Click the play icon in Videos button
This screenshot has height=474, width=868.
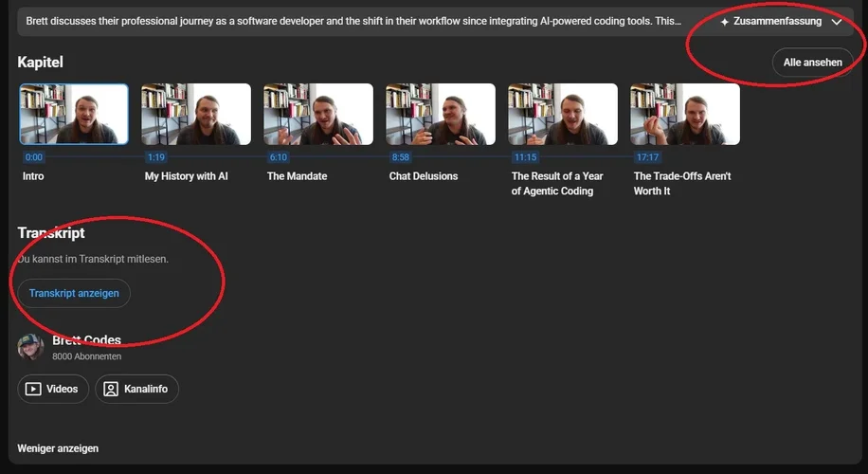(33, 390)
